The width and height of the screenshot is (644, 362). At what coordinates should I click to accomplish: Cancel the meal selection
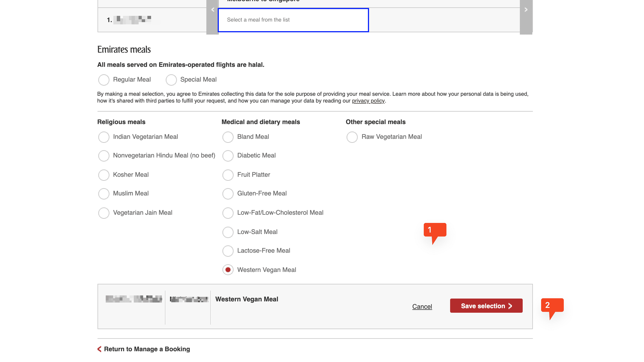point(422,306)
